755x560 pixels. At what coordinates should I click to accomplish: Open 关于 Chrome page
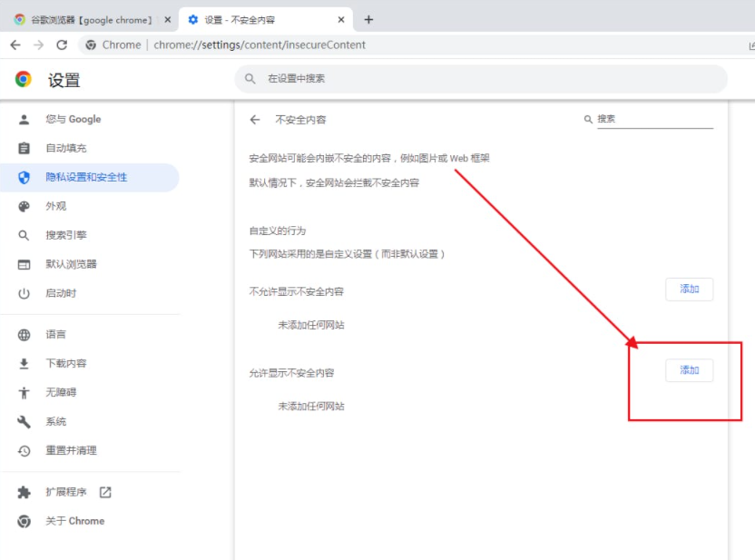tap(90, 521)
